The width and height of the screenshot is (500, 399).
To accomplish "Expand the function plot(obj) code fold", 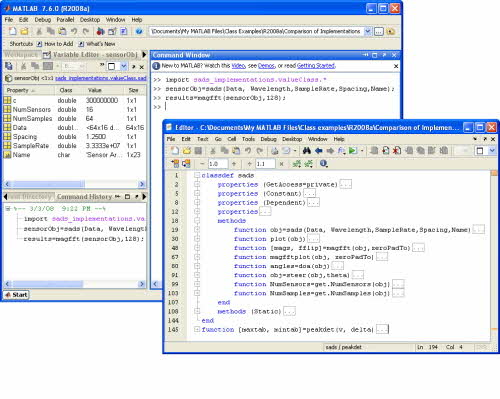I will 197,239.
